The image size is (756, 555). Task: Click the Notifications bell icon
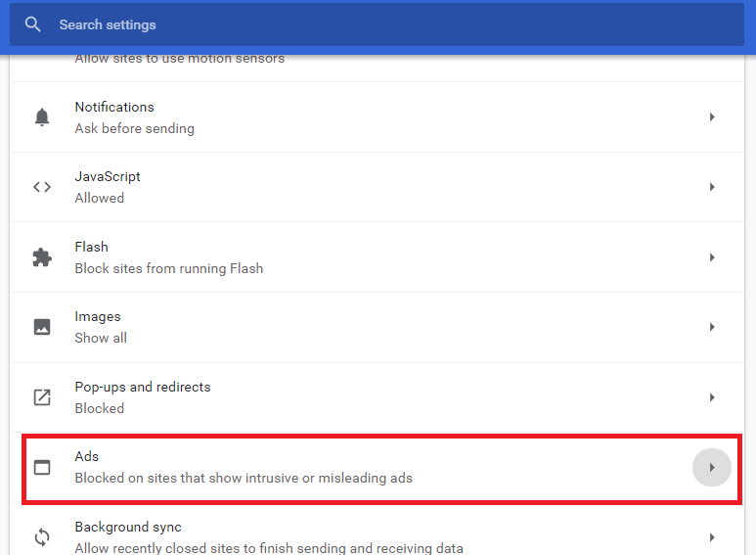42,117
